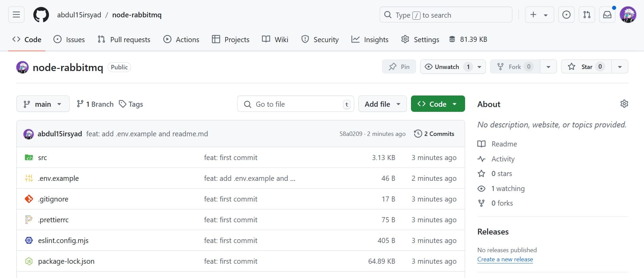
Task: Open 'feat: first commit' message for src
Action: (231, 158)
